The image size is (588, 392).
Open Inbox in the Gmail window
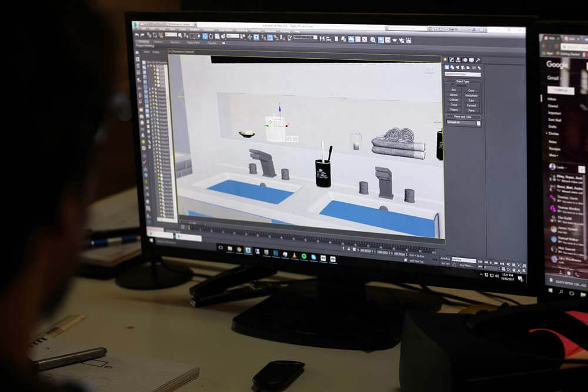coord(552,99)
